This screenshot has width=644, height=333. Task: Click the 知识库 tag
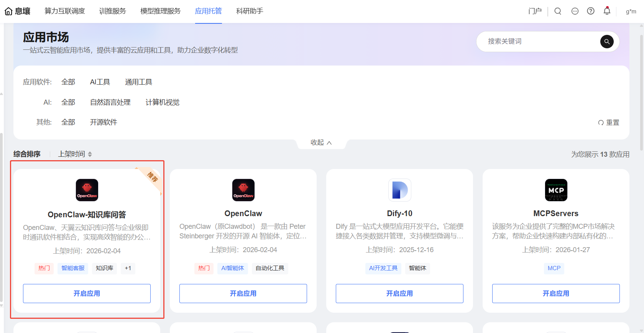[105, 268]
